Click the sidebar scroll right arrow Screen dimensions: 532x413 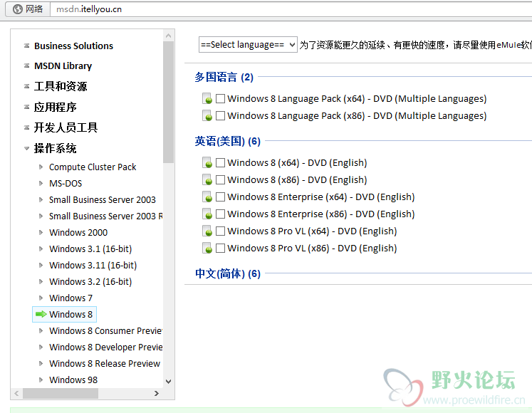pyautogui.click(x=157, y=393)
